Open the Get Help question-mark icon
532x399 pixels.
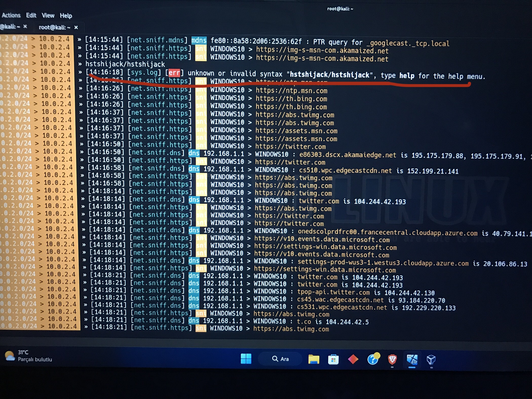click(373, 359)
